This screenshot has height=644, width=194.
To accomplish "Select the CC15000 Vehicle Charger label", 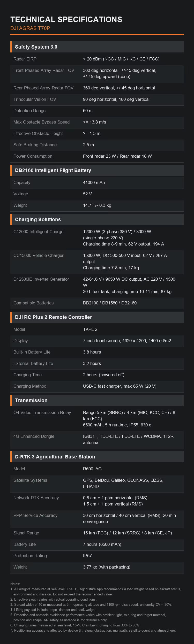I will coord(39,255).
